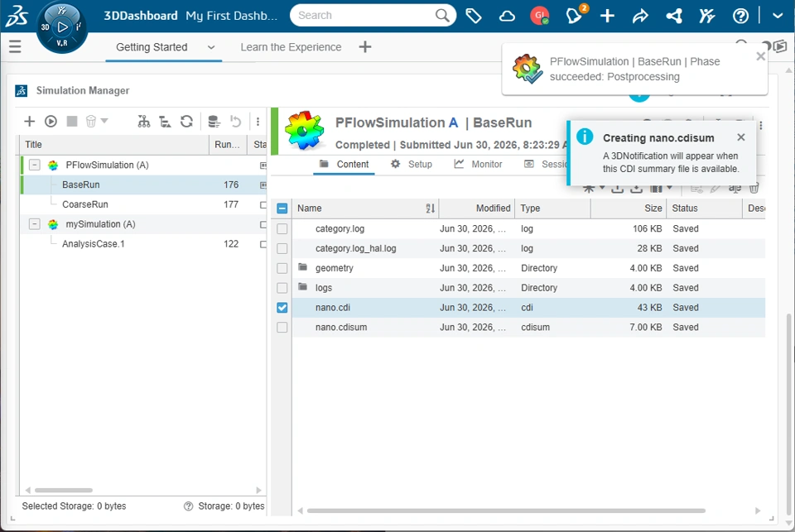Click the hierarchy tree view icon

coord(144,121)
